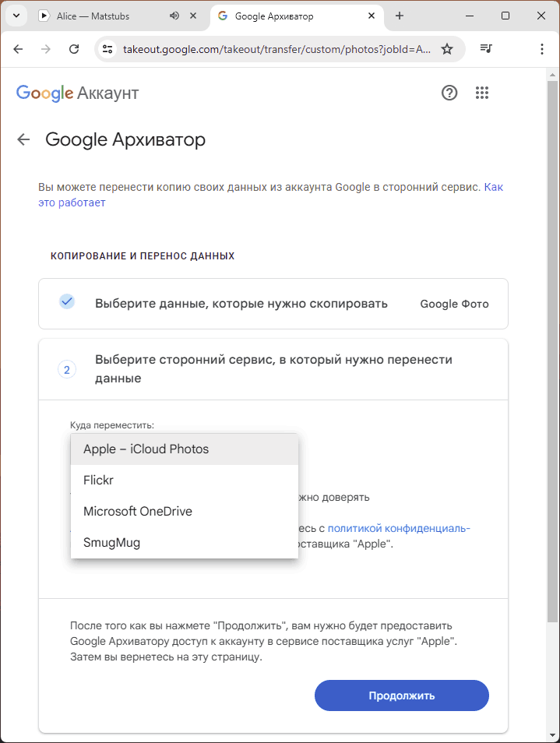Click the Продолжить button
Image resolution: width=560 pixels, height=743 pixels.
402,695
